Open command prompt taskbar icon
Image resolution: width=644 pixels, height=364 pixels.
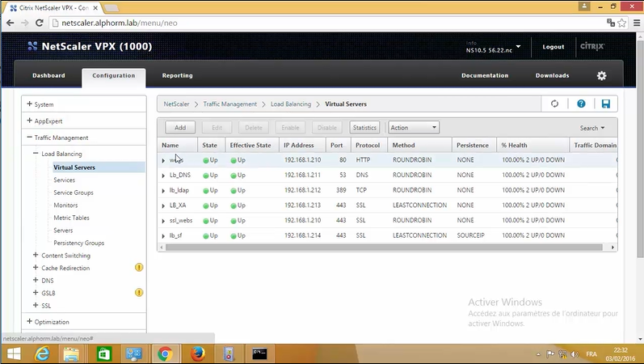(x=259, y=353)
